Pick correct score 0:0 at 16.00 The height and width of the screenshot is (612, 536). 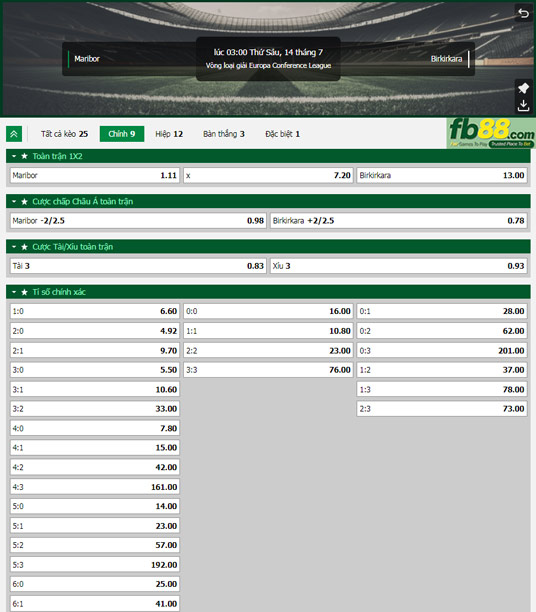268,311
